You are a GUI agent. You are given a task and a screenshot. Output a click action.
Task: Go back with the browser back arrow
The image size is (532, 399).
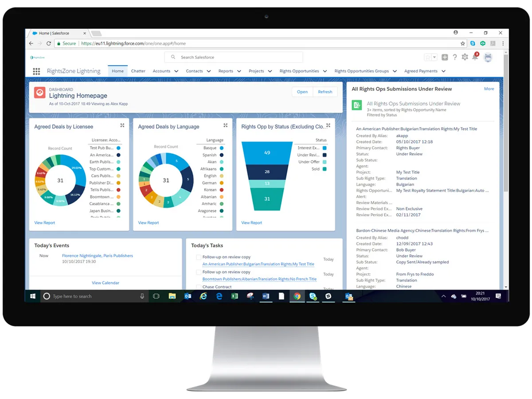click(31, 43)
